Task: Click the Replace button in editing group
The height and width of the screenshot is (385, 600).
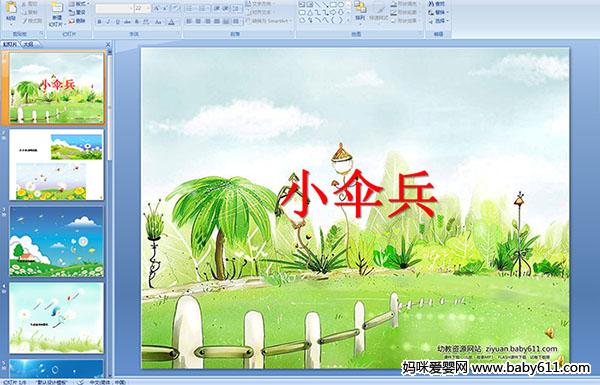Action: pos(437,12)
